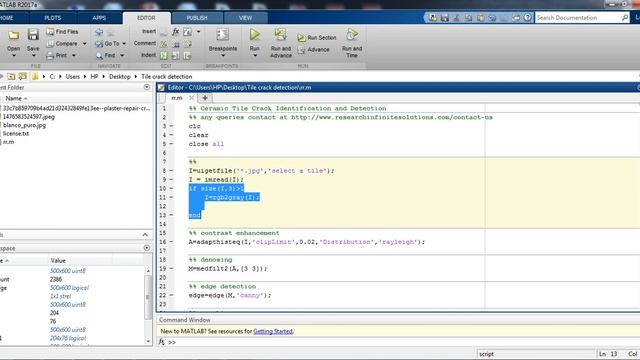Click 'Tile crack detection' in address path

point(167,76)
